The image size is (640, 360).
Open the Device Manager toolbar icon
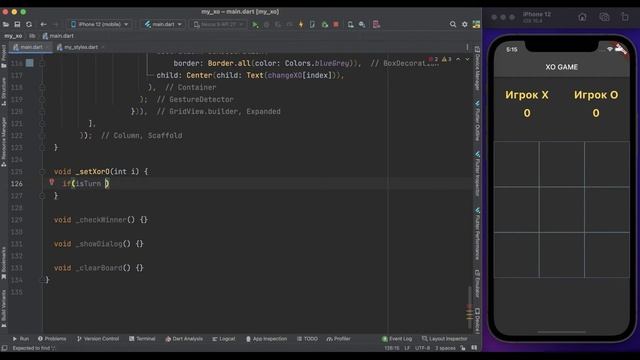351,24
